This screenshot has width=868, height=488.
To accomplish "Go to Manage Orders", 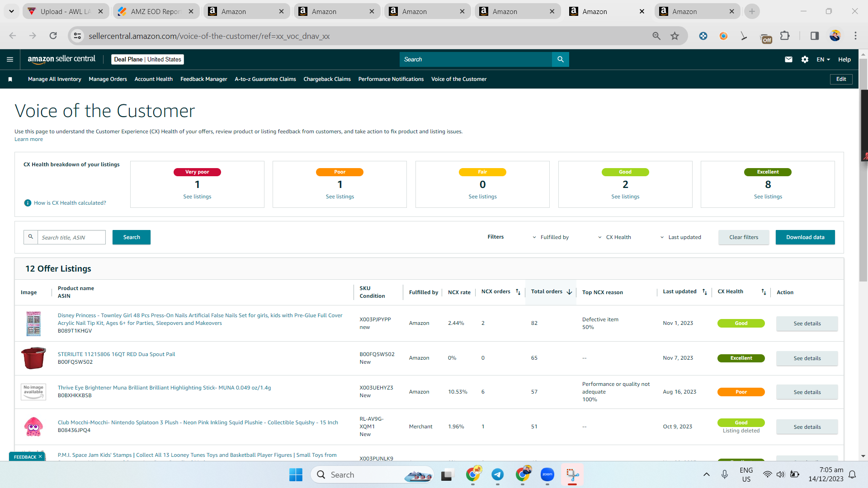I will 108,79.
